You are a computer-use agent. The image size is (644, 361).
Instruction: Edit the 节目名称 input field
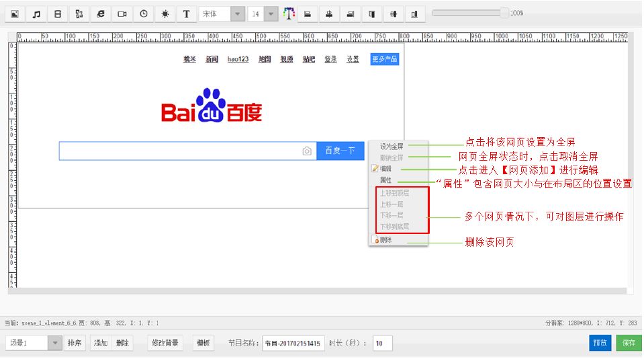293,344
